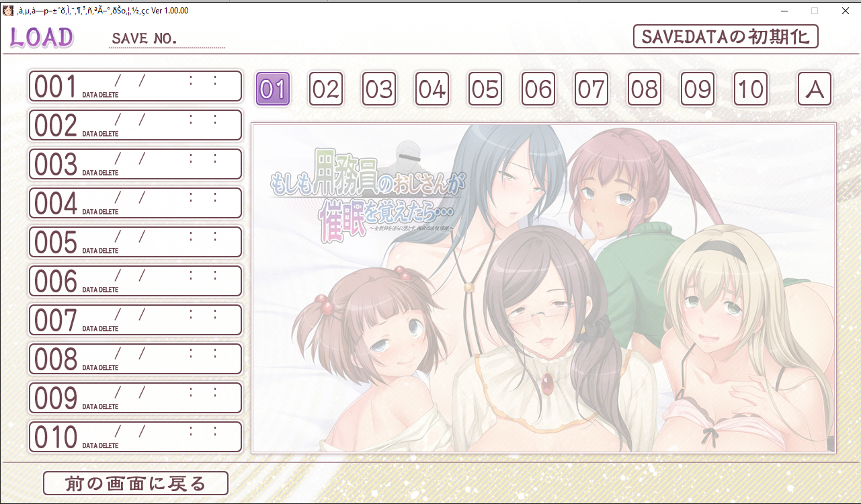This screenshot has height=504, width=861.
Task: Click DATA DELETE under slot 009
Action: (x=100, y=407)
